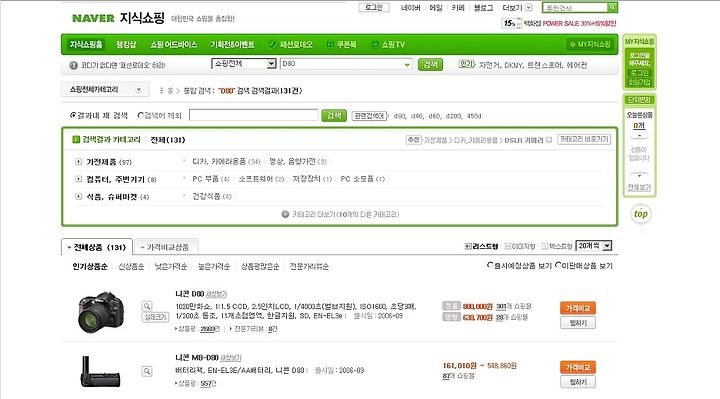Click the round top button in sidebar
Viewport: 720px width, 399px height.
click(x=641, y=214)
